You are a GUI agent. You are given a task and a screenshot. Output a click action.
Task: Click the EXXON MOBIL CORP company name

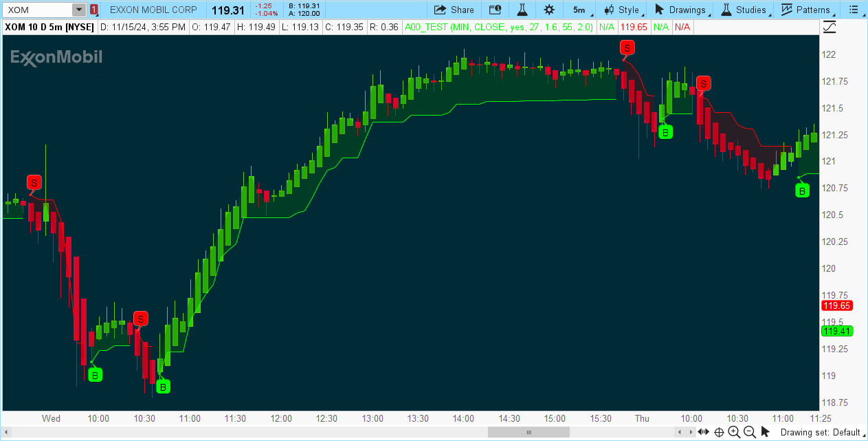[153, 10]
